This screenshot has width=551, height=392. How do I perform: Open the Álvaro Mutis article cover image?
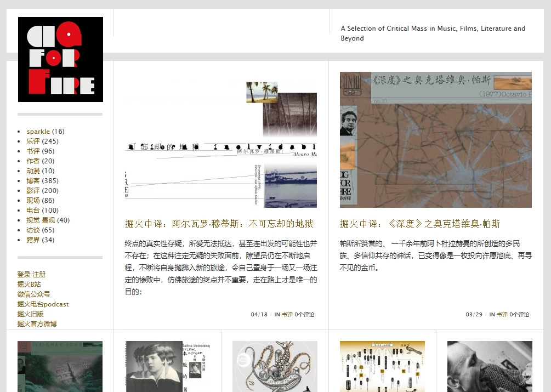(x=221, y=145)
